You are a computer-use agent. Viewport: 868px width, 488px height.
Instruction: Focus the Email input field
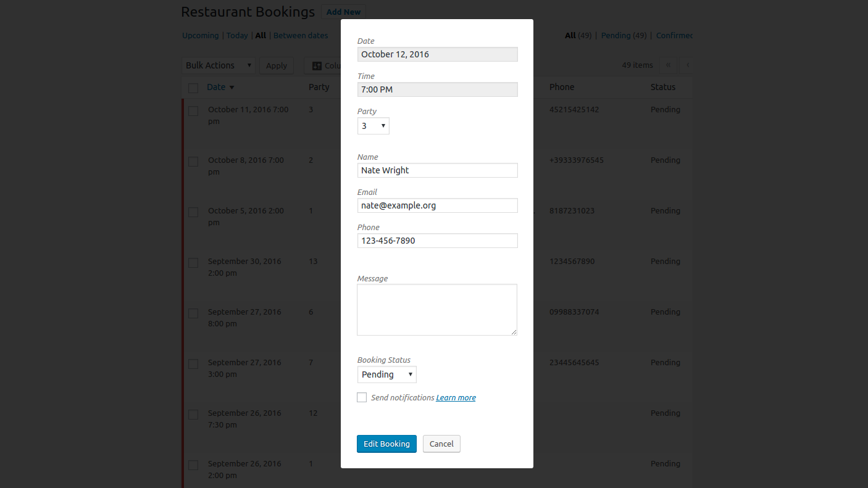437,205
